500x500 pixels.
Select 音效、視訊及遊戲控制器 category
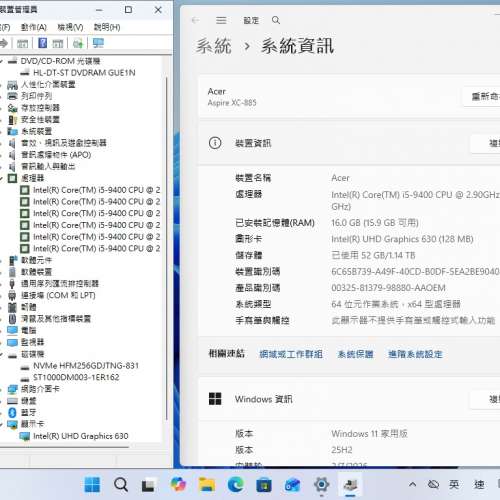click(64, 143)
